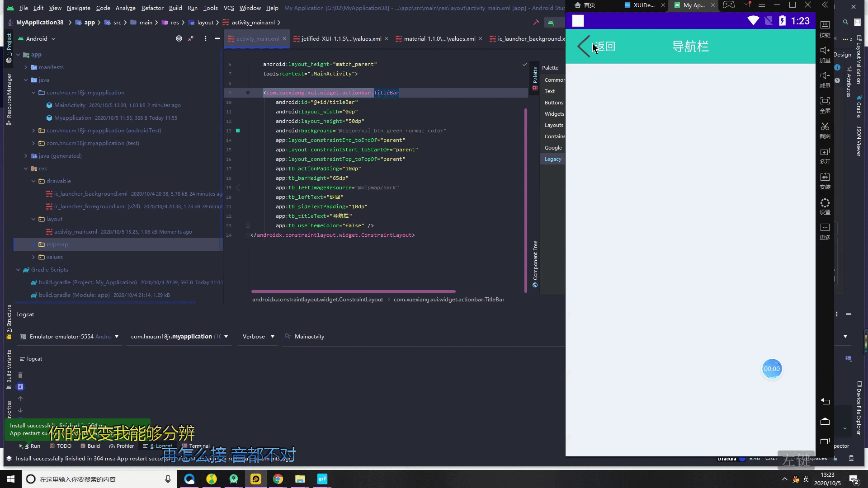Click the emulator fullscreen icon
The image size is (868, 488).
[x=825, y=101]
